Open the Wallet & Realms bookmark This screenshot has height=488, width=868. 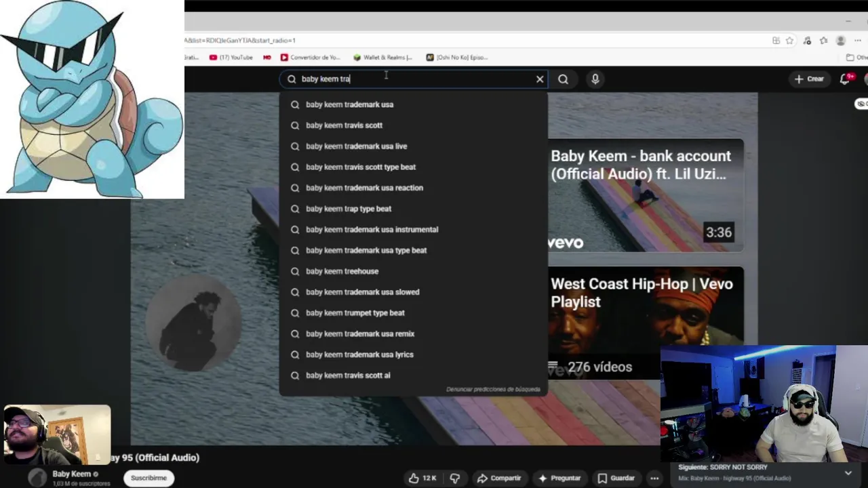pos(383,58)
